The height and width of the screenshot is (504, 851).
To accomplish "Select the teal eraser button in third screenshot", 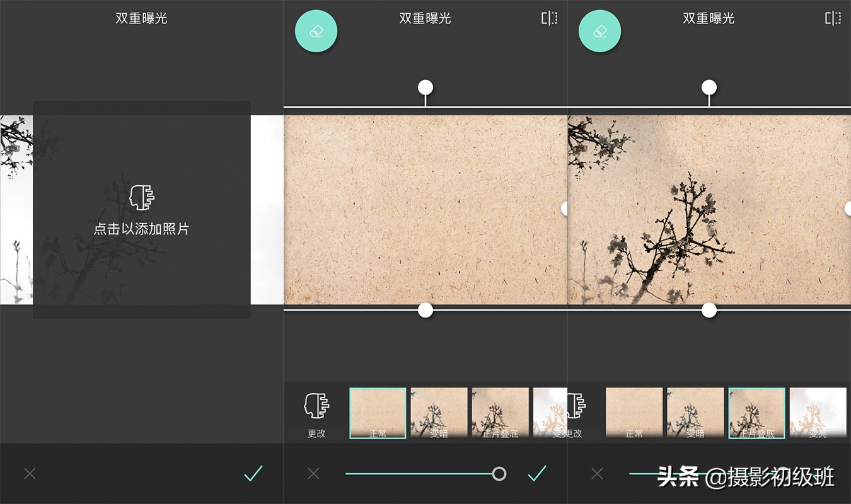I will (x=600, y=31).
